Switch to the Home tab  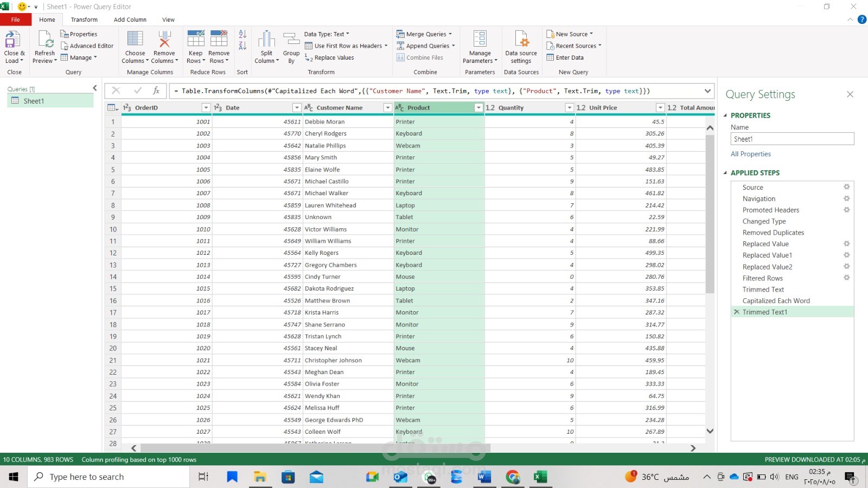[x=47, y=20]
